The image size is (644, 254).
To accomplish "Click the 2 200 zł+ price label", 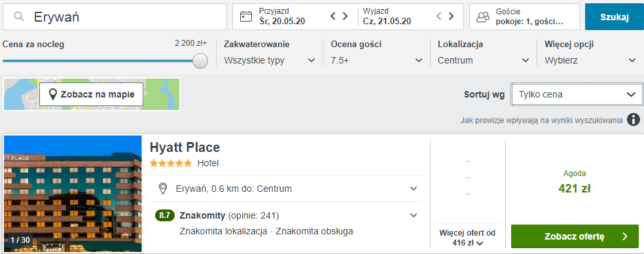I will pyautogui.click(x=191, y=43).
